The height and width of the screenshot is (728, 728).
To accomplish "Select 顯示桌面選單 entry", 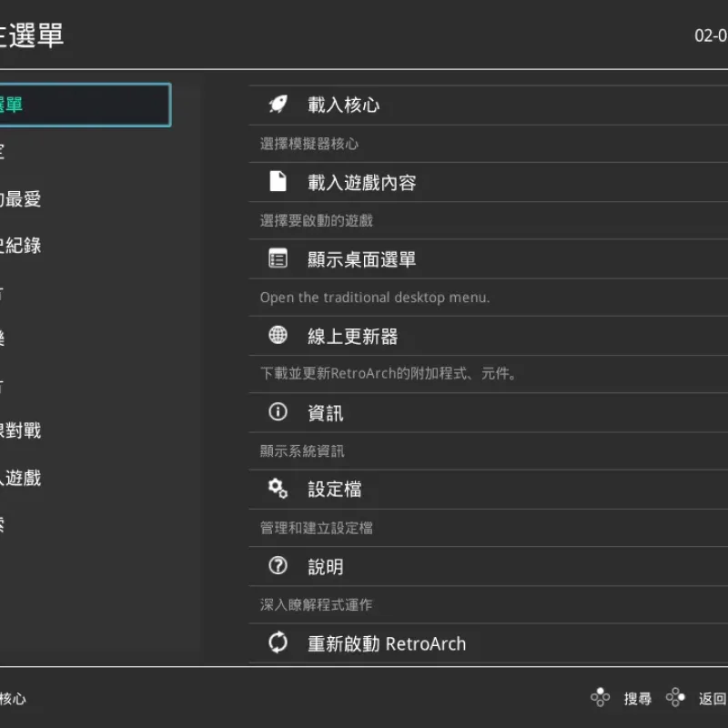I will click(489, 259).
